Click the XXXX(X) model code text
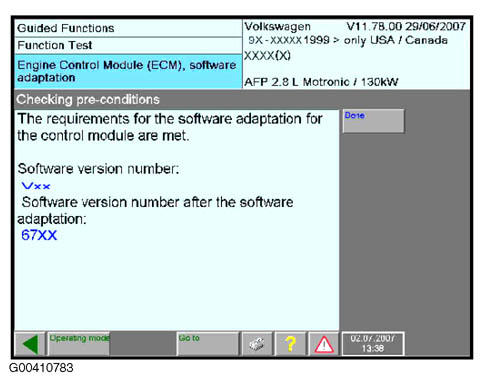Viewport: 483px width, 385px height. 267,56
